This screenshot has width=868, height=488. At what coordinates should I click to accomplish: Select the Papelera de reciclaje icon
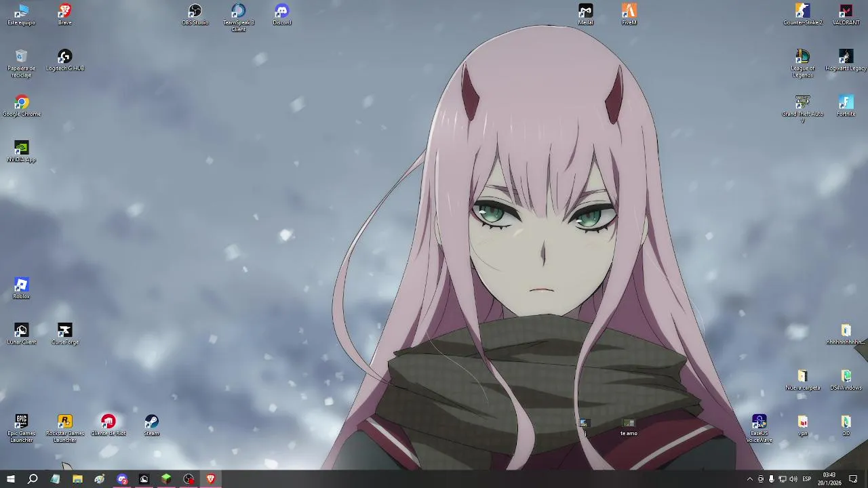coord(21,63)
